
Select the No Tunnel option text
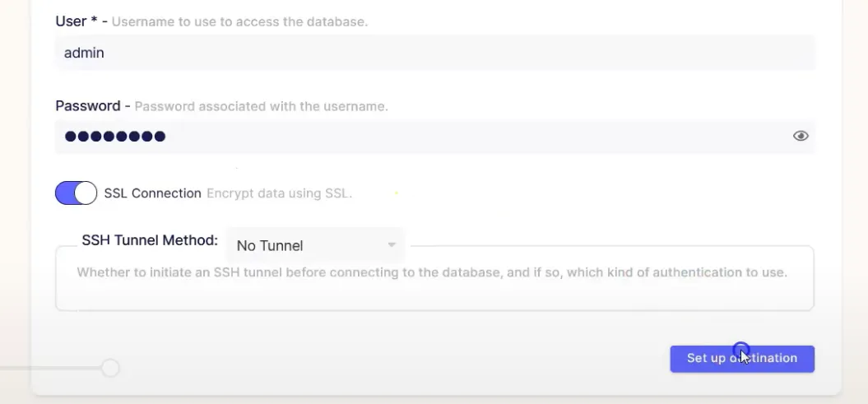[270, 246]
